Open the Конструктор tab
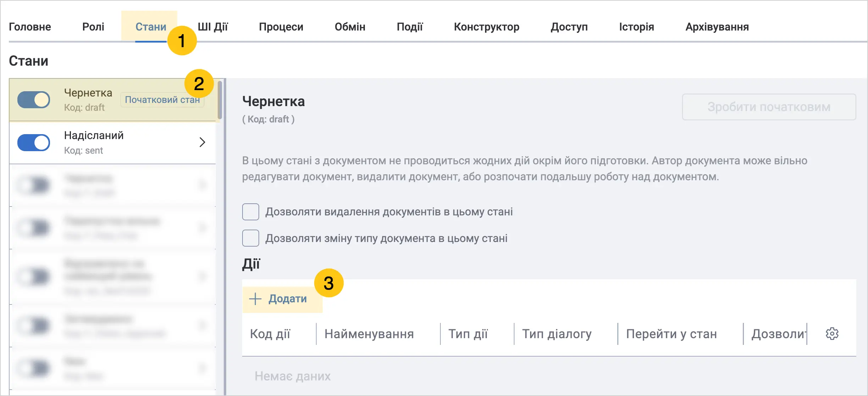Image resolution: width=868 pixels, height=396 pixels. (x=486, y=27)
